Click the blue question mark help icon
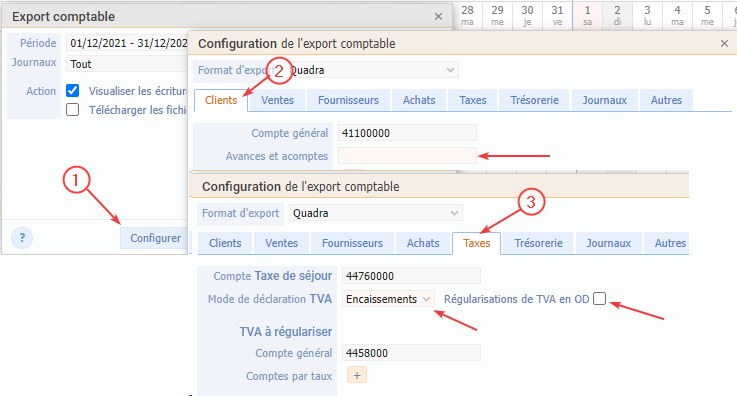This screenshot has height=396, width=737. [22, 238]
